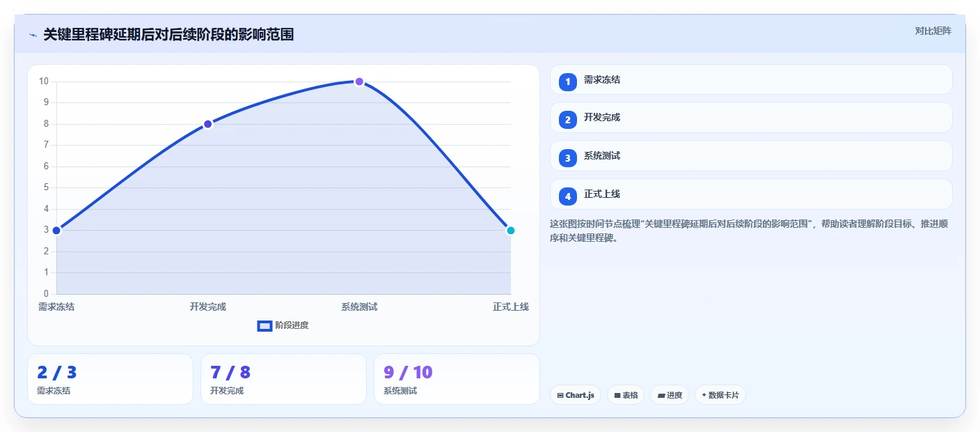
Task: Click the lightning icon beside the title
Action: click(33, 35)
